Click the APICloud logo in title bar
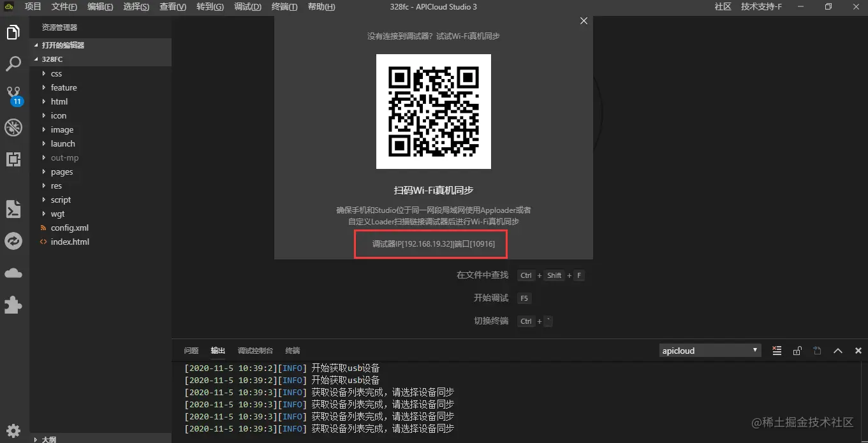 [8, 7]
